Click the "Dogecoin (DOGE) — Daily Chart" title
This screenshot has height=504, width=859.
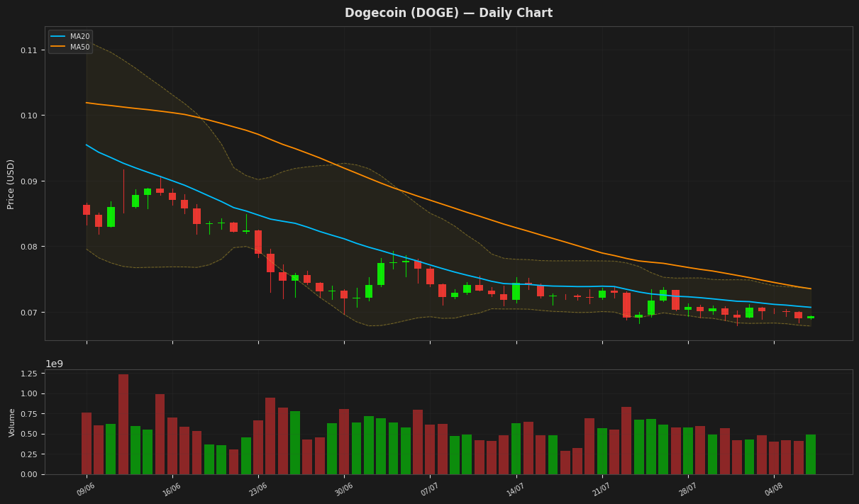pyautogui.click(x=448, y=13)
